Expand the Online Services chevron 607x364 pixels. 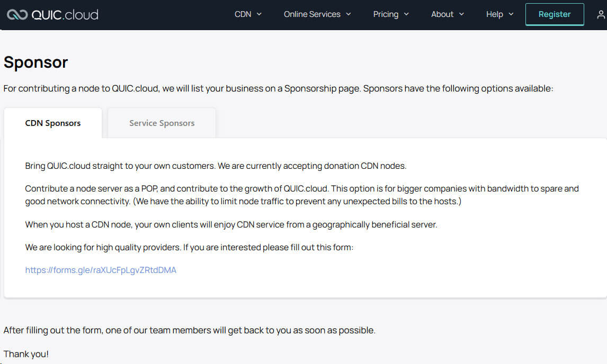pyautogui.click(x=349, y=14)
